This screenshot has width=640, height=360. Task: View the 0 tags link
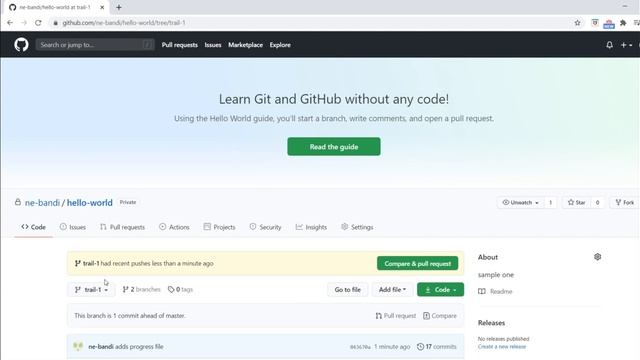click(180, 289)
